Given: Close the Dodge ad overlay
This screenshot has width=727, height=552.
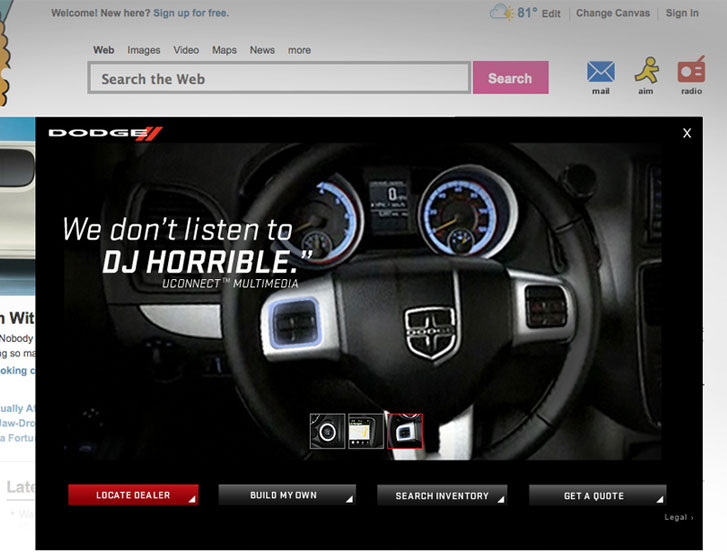Looking at the screenshot, I should (x=687, y=133).
